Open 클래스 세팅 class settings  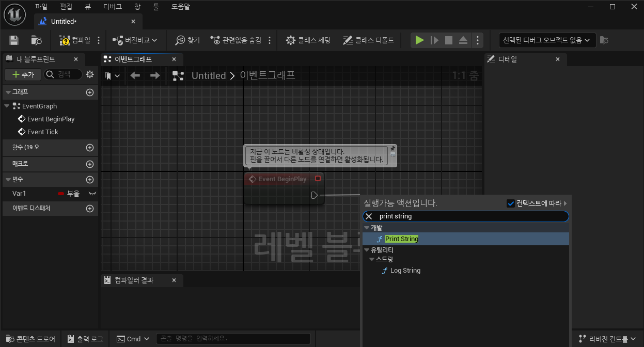pyautogui.click(x=308, y=40)
